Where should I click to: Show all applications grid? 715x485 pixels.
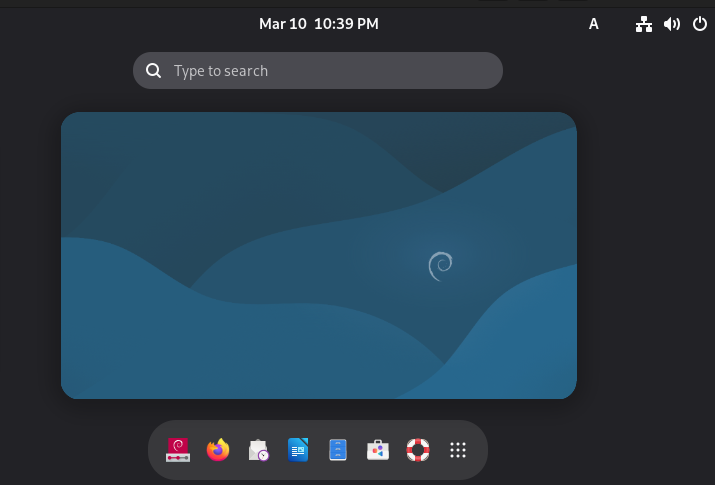click(458, 450)
